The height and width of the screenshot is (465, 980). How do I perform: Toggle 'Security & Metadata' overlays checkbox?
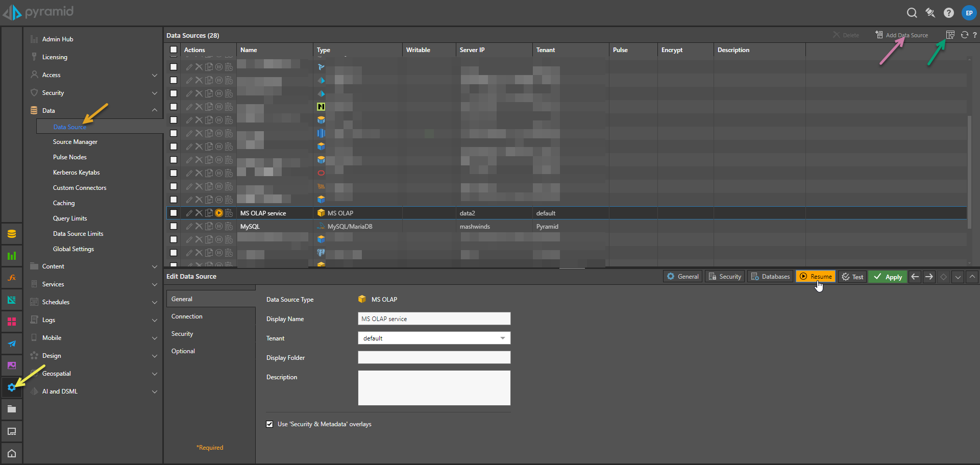tap(269, 424)
